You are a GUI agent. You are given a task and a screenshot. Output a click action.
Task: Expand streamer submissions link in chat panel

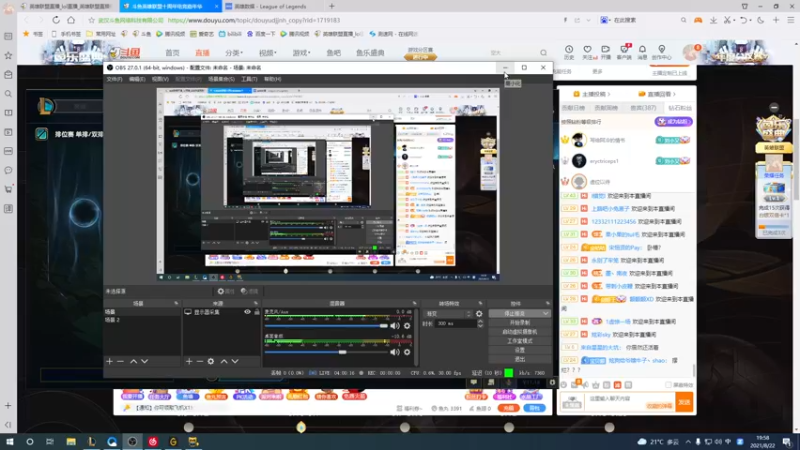(592, 94)
